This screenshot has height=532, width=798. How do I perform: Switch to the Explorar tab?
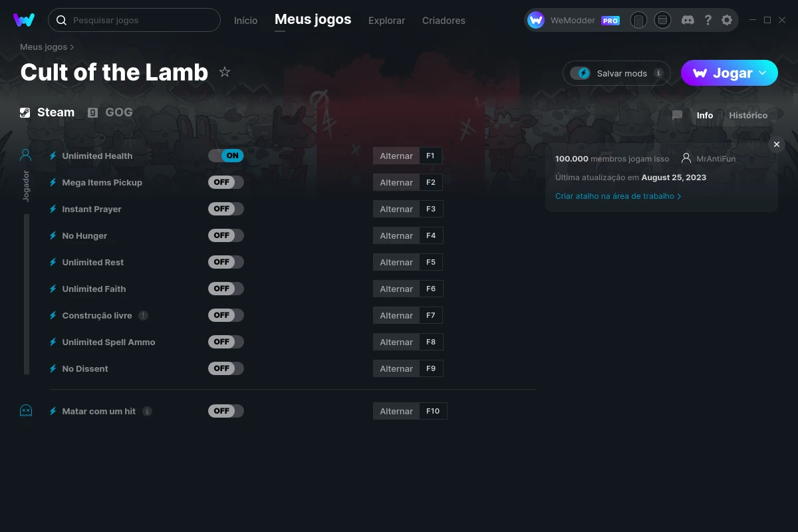click(386, 21)
